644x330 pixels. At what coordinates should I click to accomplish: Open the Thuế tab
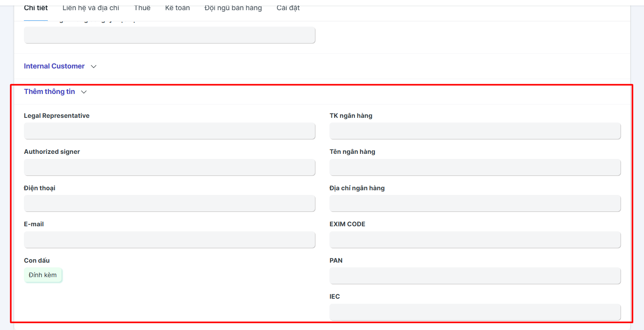point(142,8)
